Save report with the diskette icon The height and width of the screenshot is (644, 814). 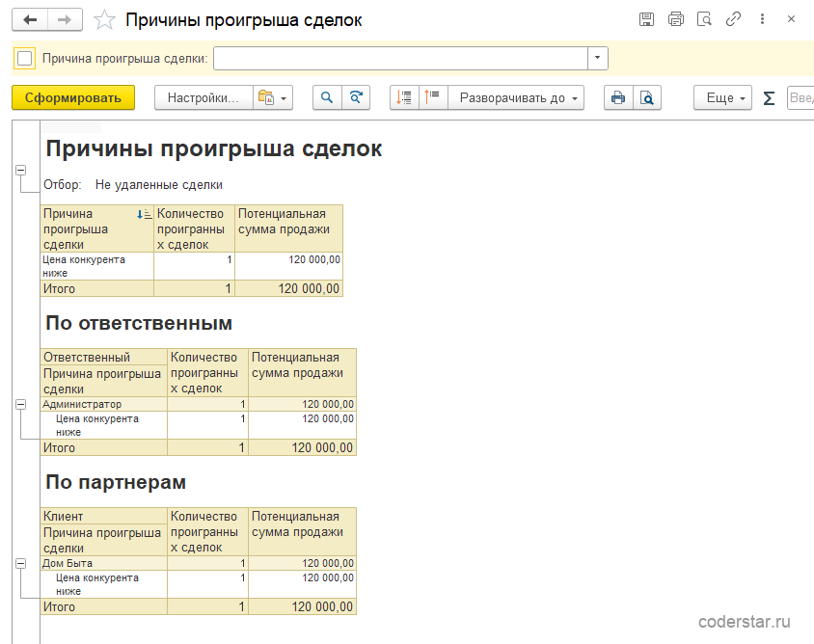point(646,19)
